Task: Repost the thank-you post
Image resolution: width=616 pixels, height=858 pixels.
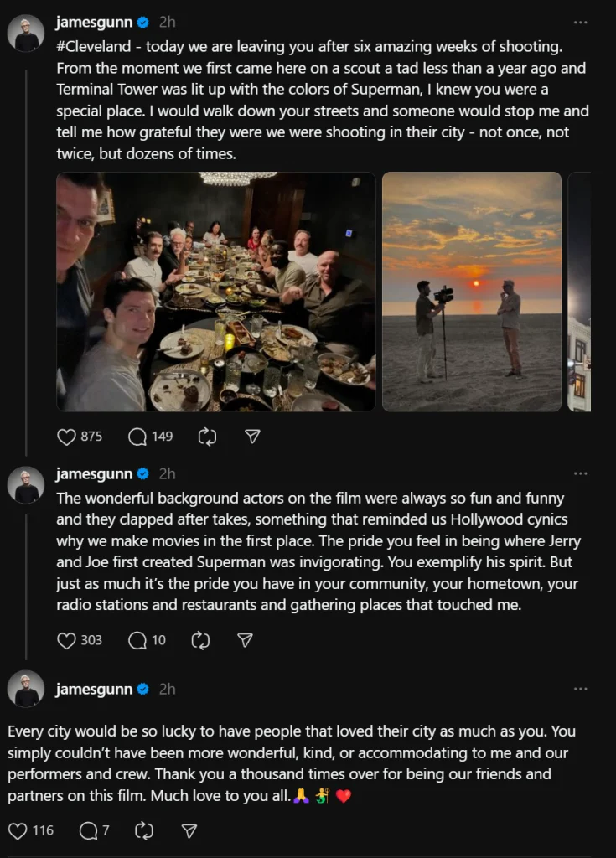Action: coord(144,830)
